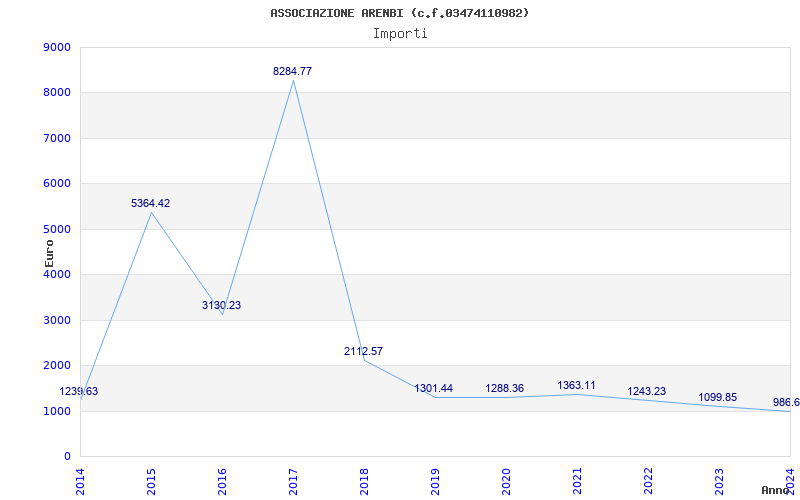Click y-axis value 5000
The image size is (800, 500).
(57, 230)
